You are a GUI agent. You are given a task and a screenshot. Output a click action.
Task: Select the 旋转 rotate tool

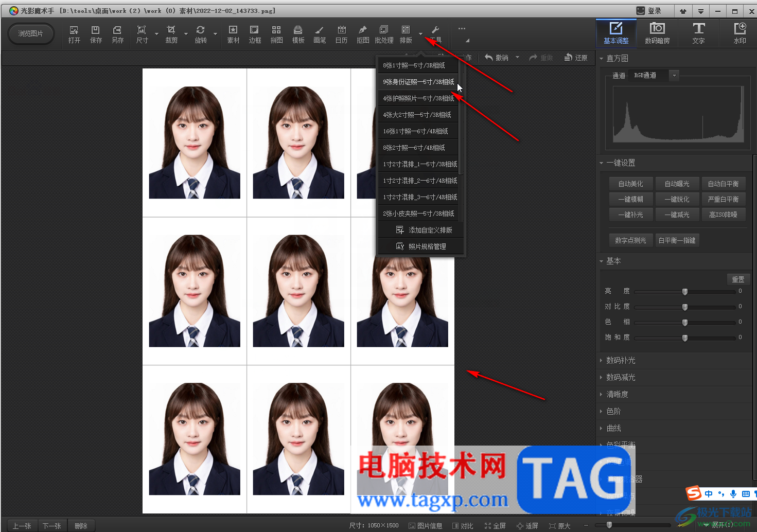coord(201,34)
